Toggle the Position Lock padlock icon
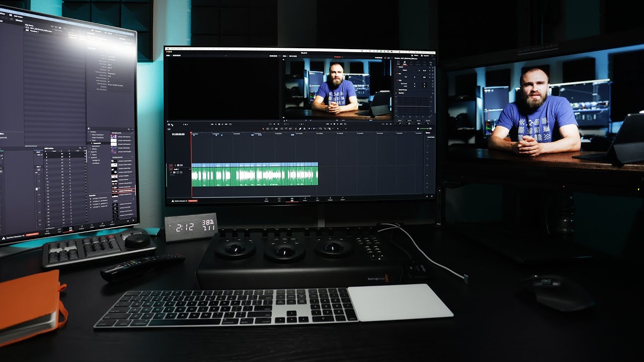 tap(304, 128)
